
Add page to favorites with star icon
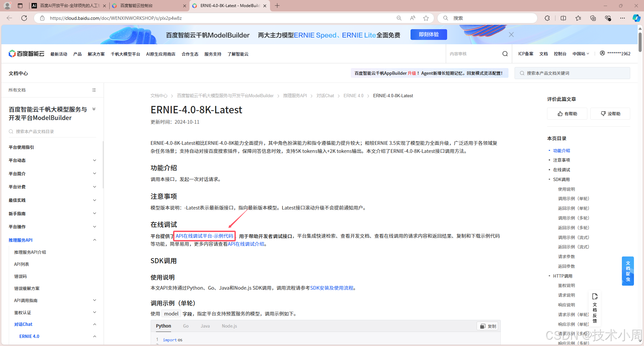426,18
